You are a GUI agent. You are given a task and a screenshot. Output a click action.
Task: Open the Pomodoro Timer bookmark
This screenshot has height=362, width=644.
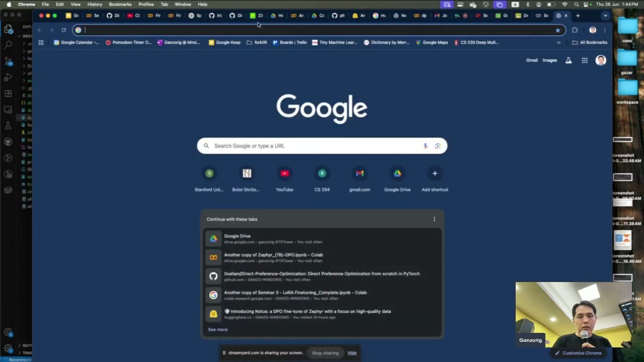click(128, 42)
